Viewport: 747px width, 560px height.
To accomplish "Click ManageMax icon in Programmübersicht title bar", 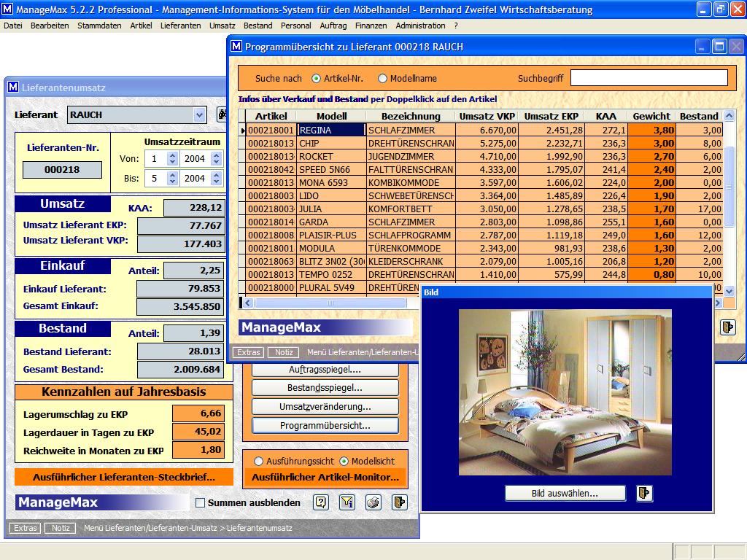I will pos(236,47).
